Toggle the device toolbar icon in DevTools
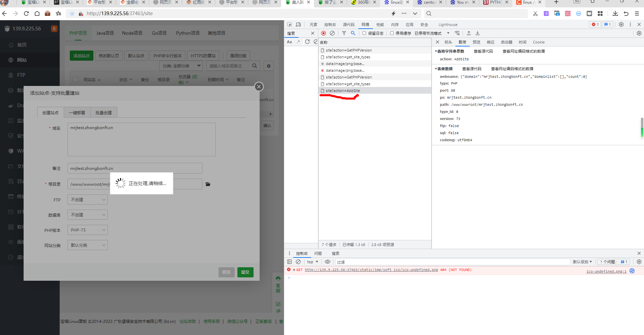The height and width of the screenshot is (335, 644). coord(298,25)
